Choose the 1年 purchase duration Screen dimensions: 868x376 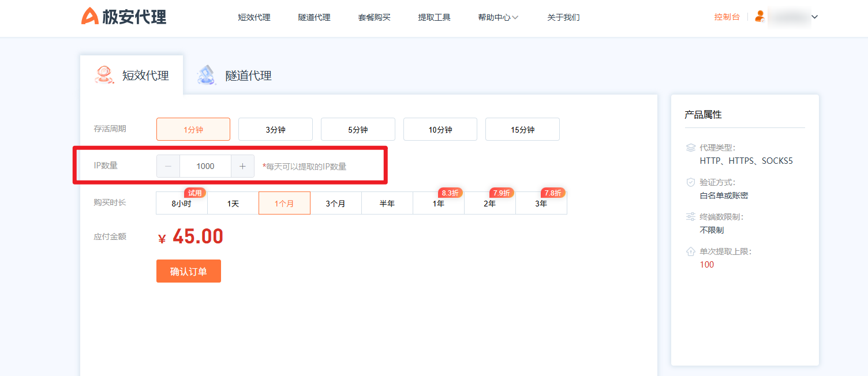pyautogui.click(x=439, y=204)
